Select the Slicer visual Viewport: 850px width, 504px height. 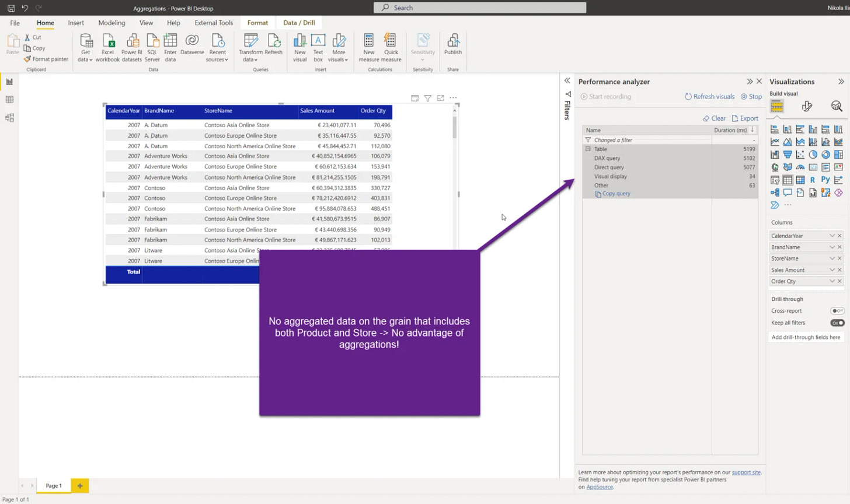tap(775, 180)
